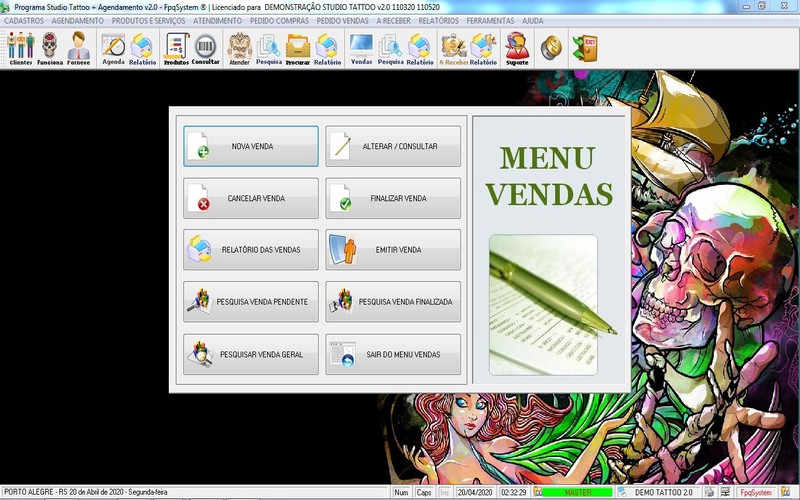Open the Atender tattoo icon

click(x=239, y=48)
